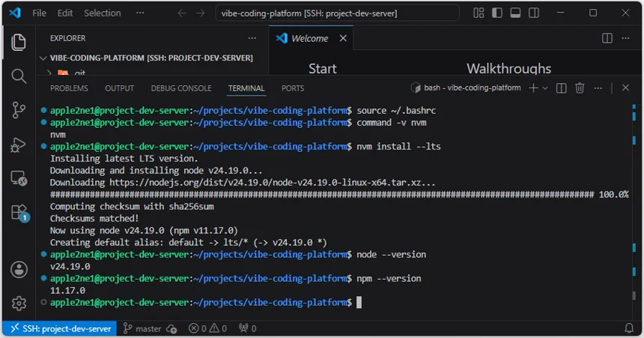
Task: Minimize the VS Code window
Action: 561,13
